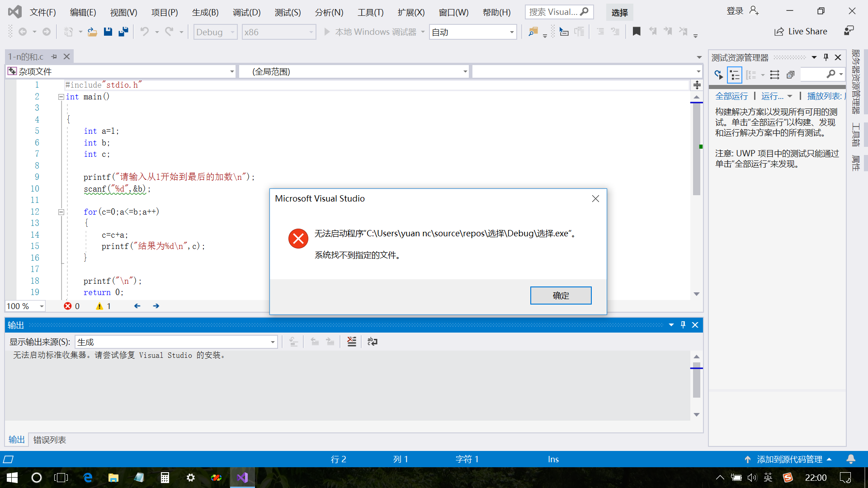Switch to the 错误列表 tab

pos(50,440)
